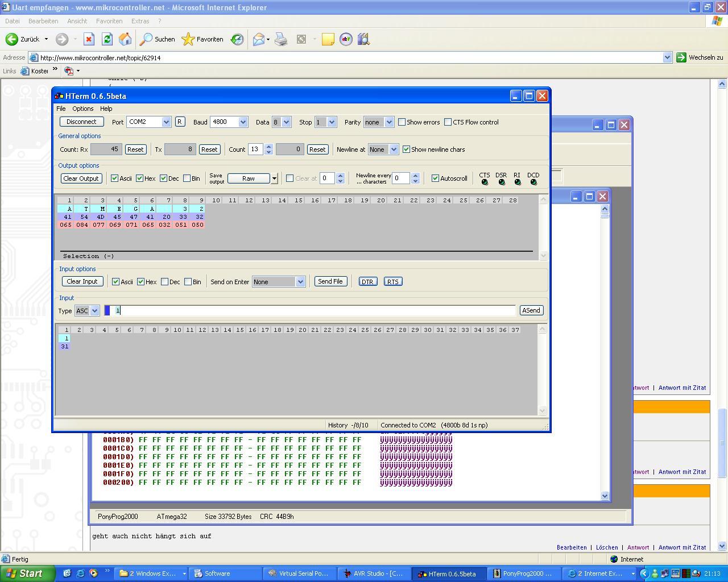This screenshot has width=728, height=582.
Task: Click the DSR status LED indicator
Action: click(502, 182)
